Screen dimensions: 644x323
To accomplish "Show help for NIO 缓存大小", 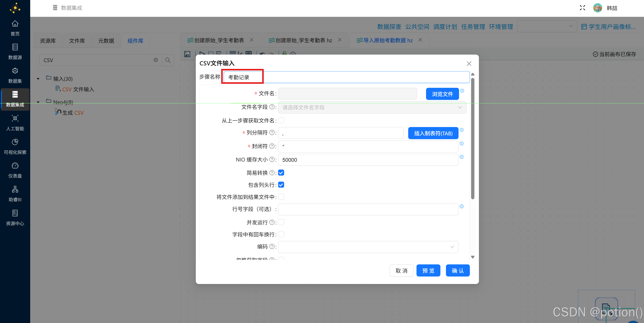I will (272, 159).
